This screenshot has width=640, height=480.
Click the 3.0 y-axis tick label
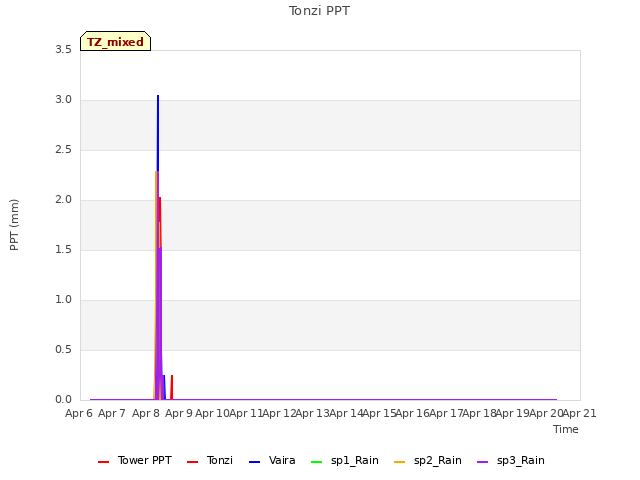click(x=63, y=100)
